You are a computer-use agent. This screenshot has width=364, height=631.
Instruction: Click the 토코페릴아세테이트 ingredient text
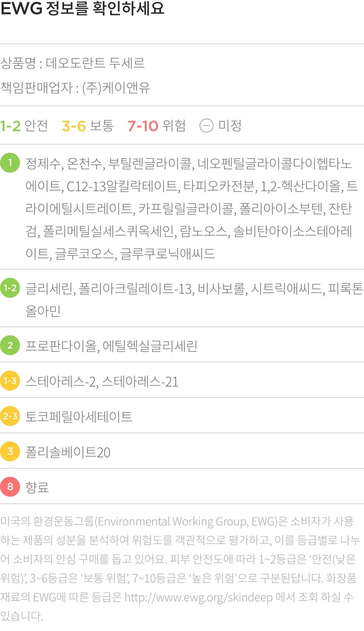coord(79,417)
